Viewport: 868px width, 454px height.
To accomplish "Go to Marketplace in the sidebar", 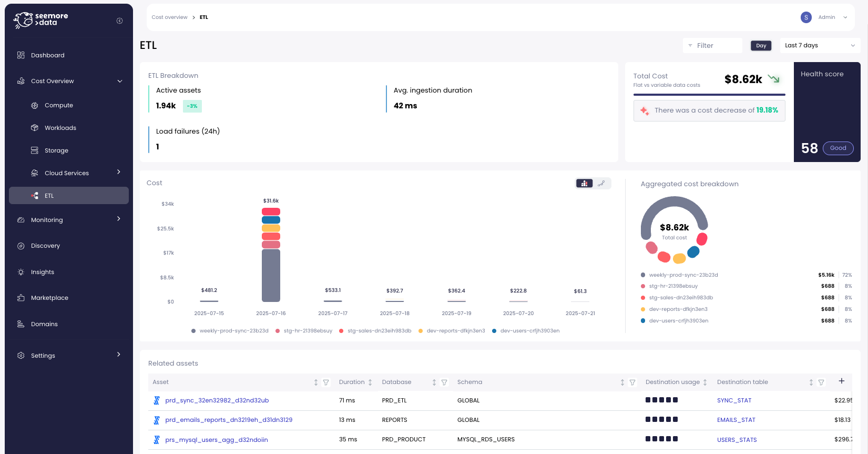I will pyautogui.click(x=49, y=298).
